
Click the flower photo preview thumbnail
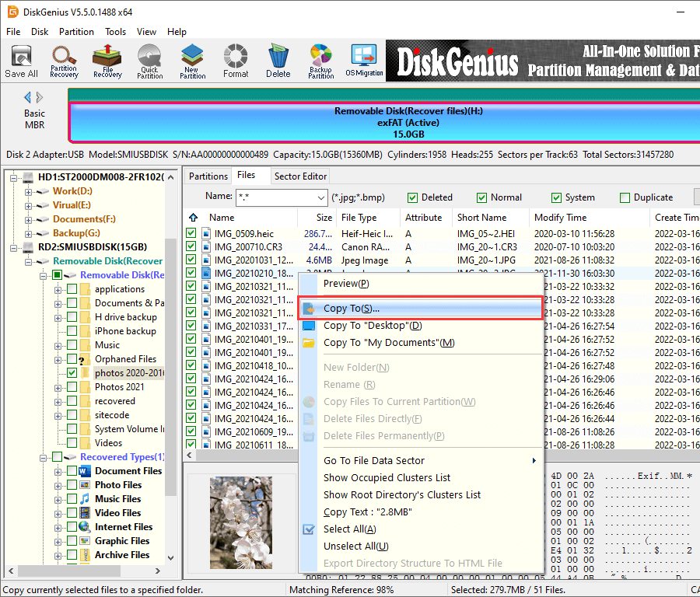pos(240,521)
